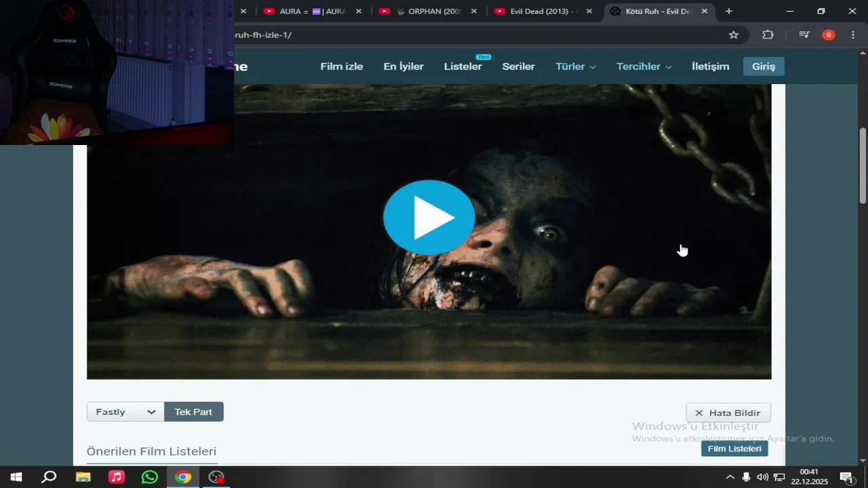
Task: Close the AURA YouTube tab
Action: click(359, 12)
